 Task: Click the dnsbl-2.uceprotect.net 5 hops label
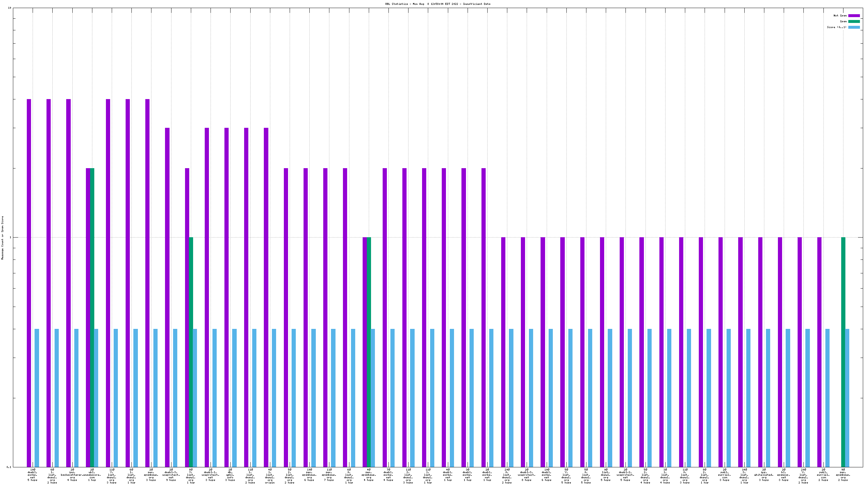pos(625,474)
